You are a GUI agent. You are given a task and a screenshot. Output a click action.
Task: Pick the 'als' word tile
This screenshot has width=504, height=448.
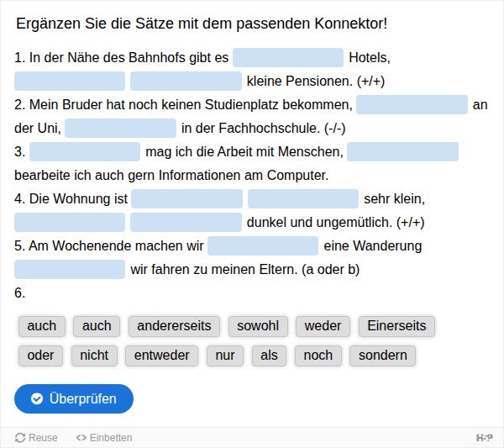coord(269,356)
